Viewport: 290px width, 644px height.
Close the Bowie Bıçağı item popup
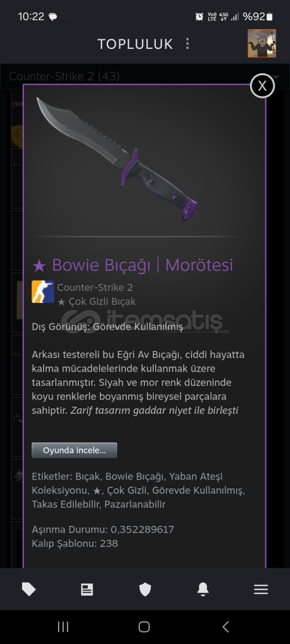point(262,86)
